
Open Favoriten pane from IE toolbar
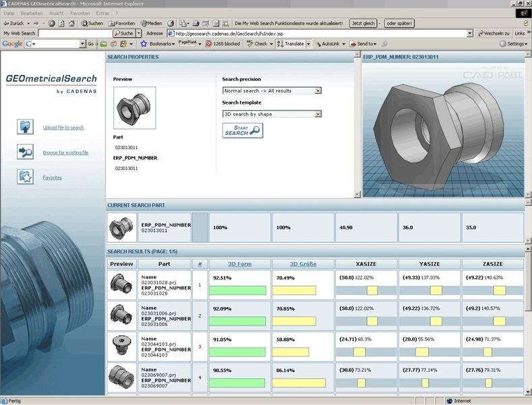(122, 24)
